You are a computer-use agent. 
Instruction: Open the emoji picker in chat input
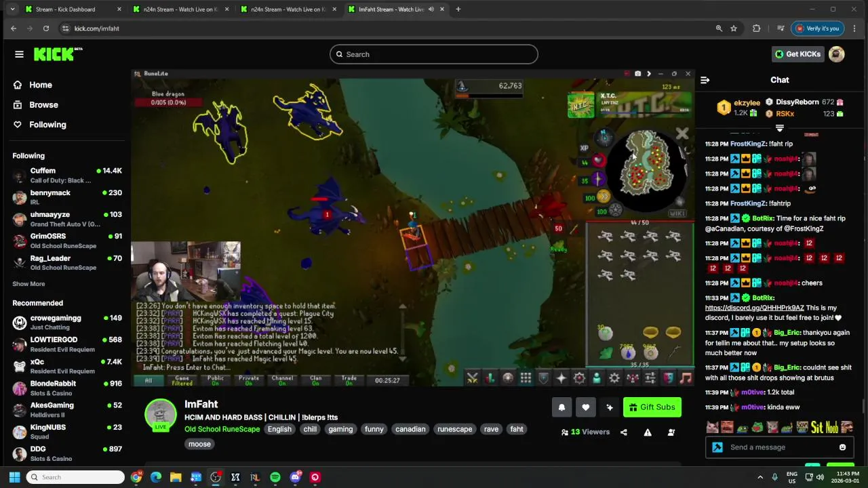coord(842,447)
